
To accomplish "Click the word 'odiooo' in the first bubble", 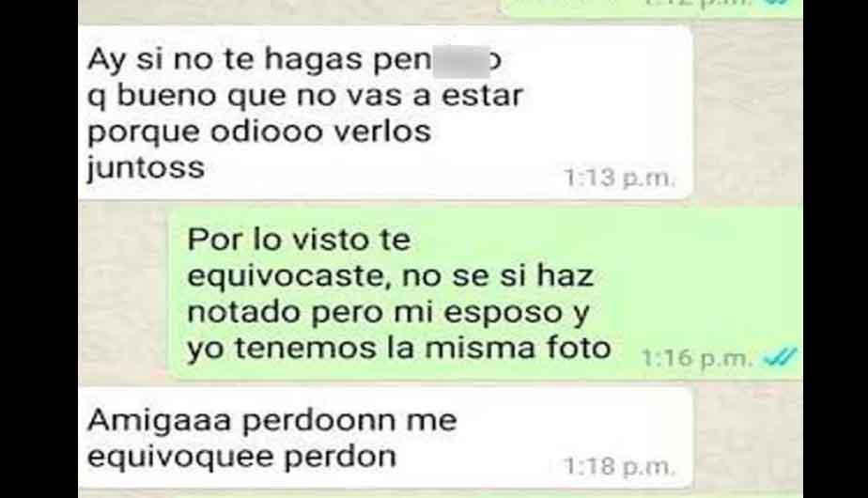I will pos(266,132).
